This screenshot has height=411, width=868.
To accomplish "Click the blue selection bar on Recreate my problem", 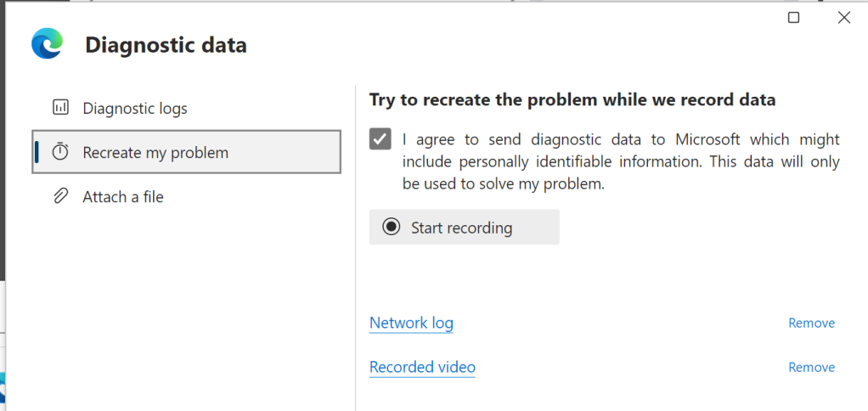I will pos(37,153).
